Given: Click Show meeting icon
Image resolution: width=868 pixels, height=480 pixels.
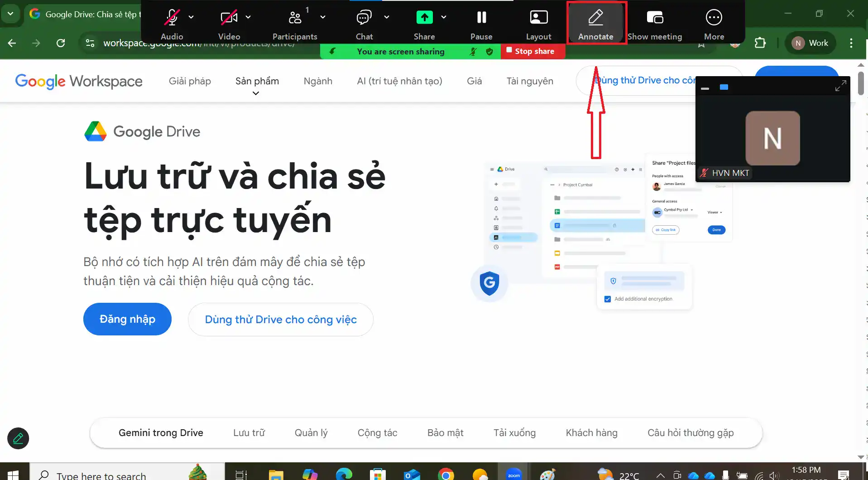Looking at the screenshot, I should click(x=655, y=18).
